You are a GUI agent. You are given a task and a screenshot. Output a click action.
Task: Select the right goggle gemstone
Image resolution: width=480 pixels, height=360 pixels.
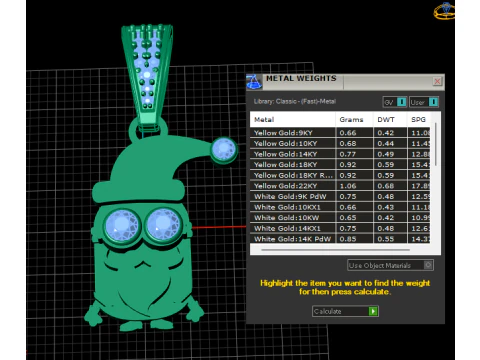(x=162, y=224)
